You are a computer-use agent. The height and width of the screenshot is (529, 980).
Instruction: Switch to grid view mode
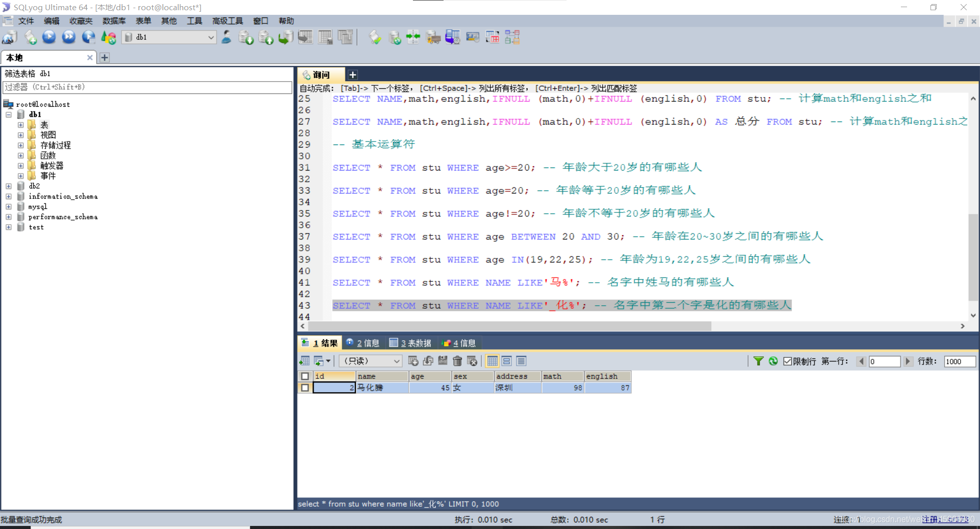(x=492, y=361)
